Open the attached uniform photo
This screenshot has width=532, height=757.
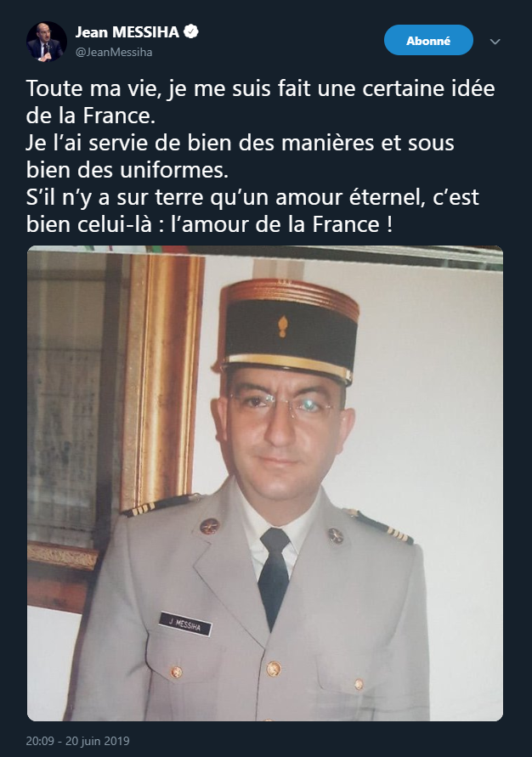pos(265,483)
